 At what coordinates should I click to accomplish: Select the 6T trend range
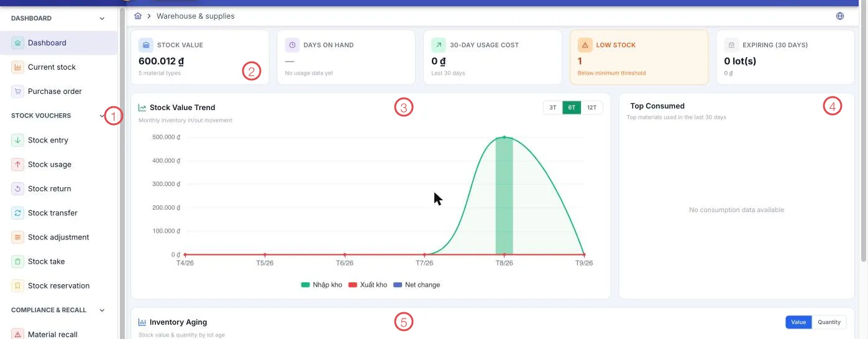tap(572, 108)
